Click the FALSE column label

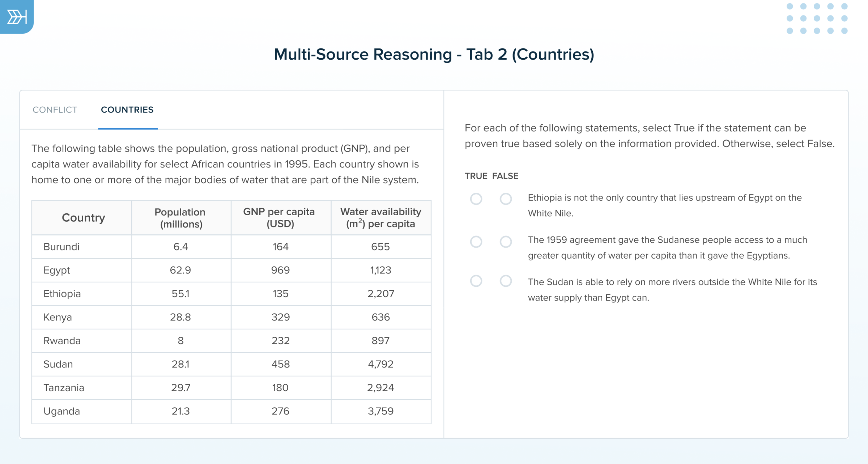pos(506,176)
